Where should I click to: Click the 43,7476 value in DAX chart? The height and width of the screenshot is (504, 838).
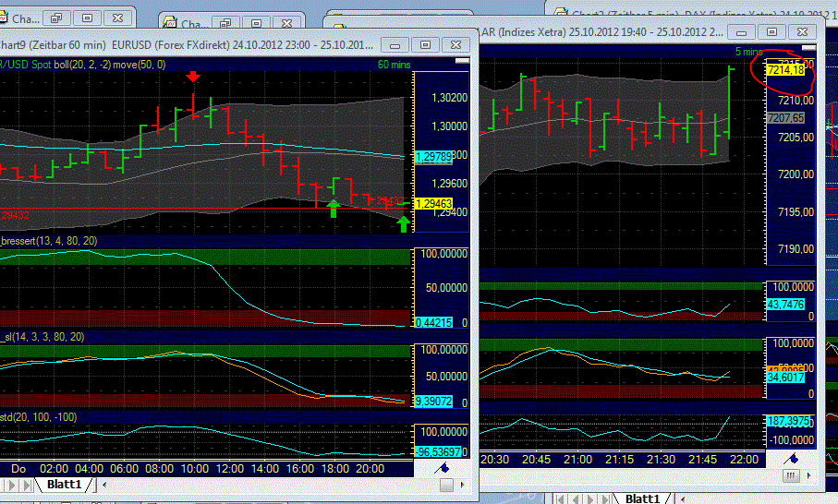(785, 305)
